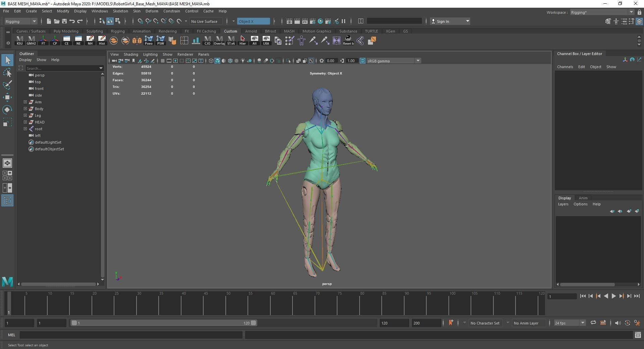Click the CP shelf button
The width and height of the screenshot is (644, 349).
pyautogui.click(x=55, y=41)
